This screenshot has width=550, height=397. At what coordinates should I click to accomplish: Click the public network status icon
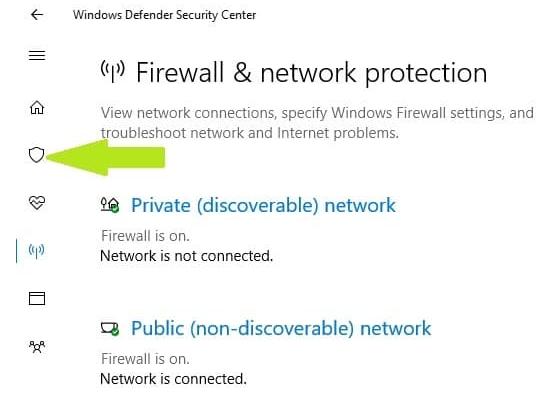[x=110, y=328]
